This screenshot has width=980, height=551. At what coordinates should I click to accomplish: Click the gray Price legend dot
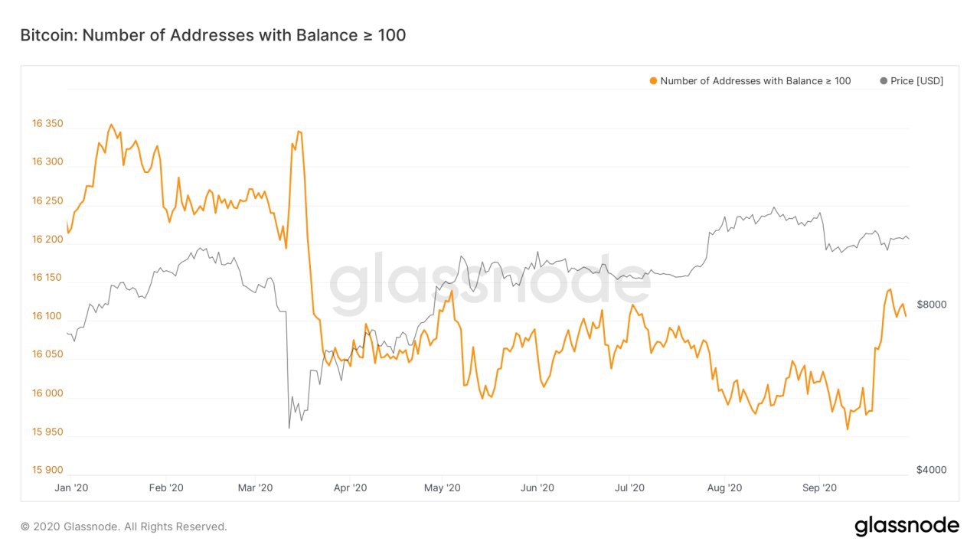click(x=884, y=81)
